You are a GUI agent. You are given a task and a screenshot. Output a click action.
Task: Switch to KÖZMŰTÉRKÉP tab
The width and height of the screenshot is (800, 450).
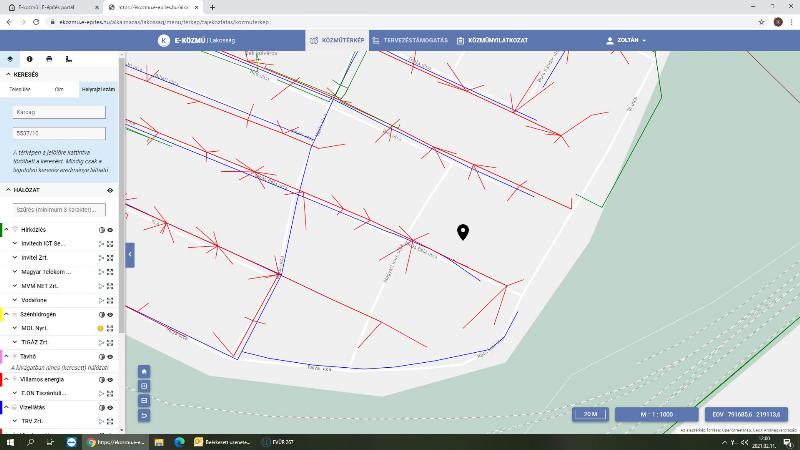337,40
